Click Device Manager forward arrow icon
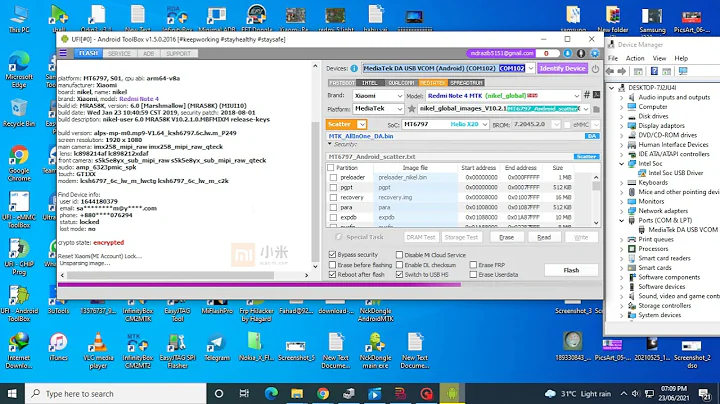The width and height of the screenshot is (720, 404). 622,71
